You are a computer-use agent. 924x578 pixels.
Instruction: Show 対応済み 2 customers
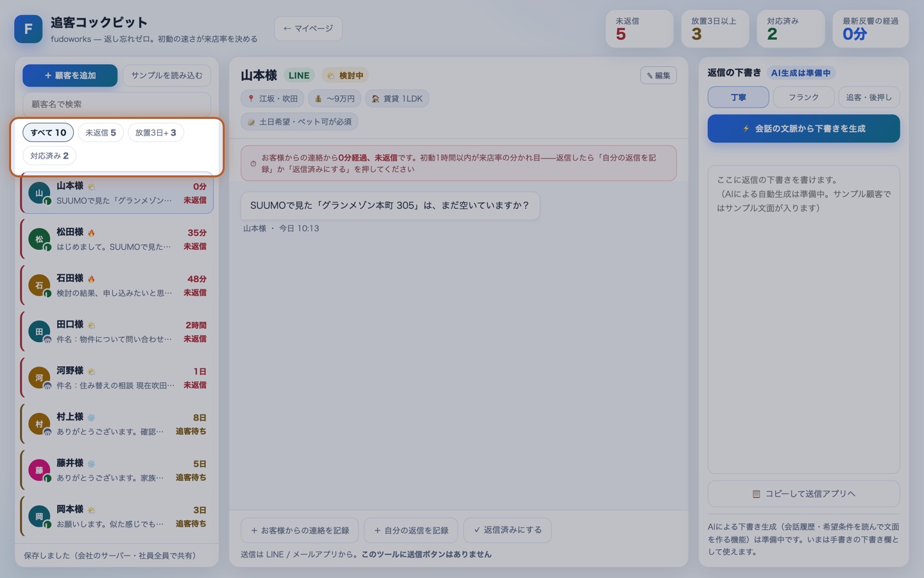[x=49, y=155]
